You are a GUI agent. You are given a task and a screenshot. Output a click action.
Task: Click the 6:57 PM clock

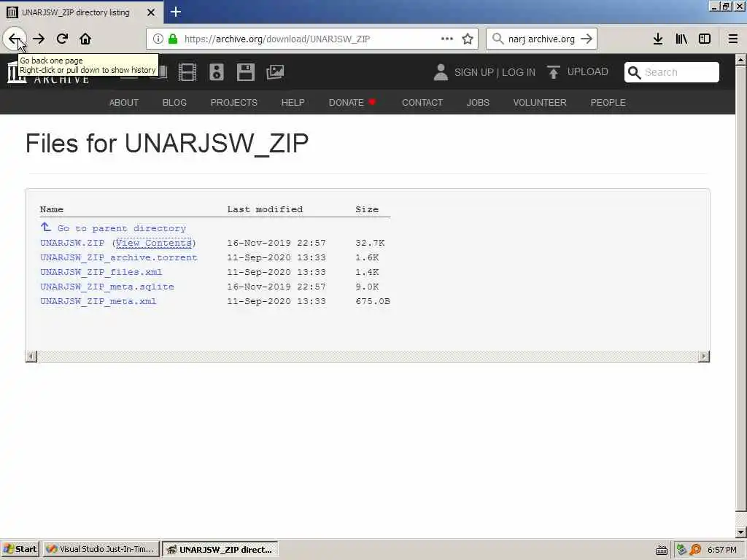click(721, 550)
